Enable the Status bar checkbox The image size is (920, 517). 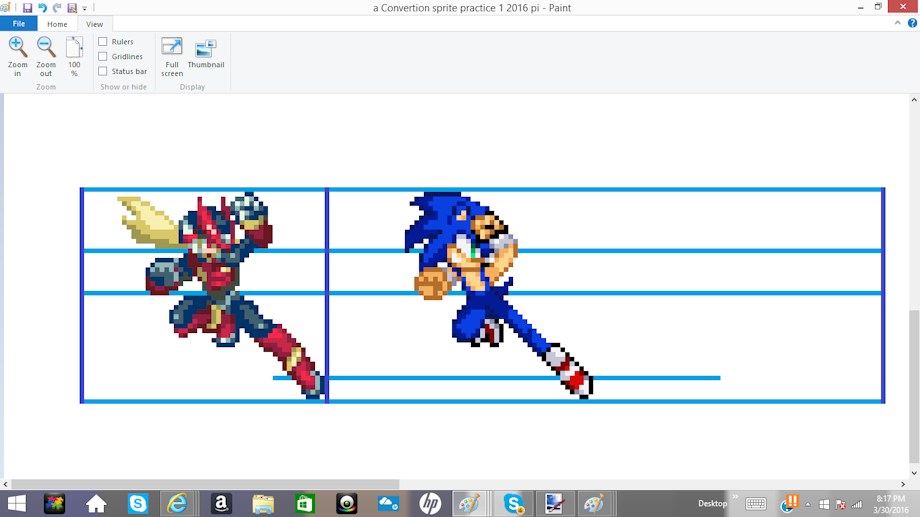[x=103, y=71]
